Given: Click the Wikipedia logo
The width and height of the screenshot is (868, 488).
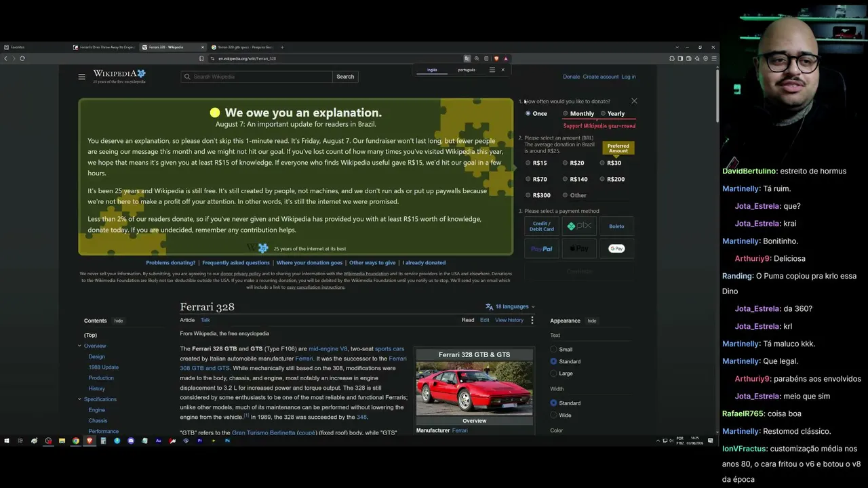Looking at the screenshot, I should point(119,76).
